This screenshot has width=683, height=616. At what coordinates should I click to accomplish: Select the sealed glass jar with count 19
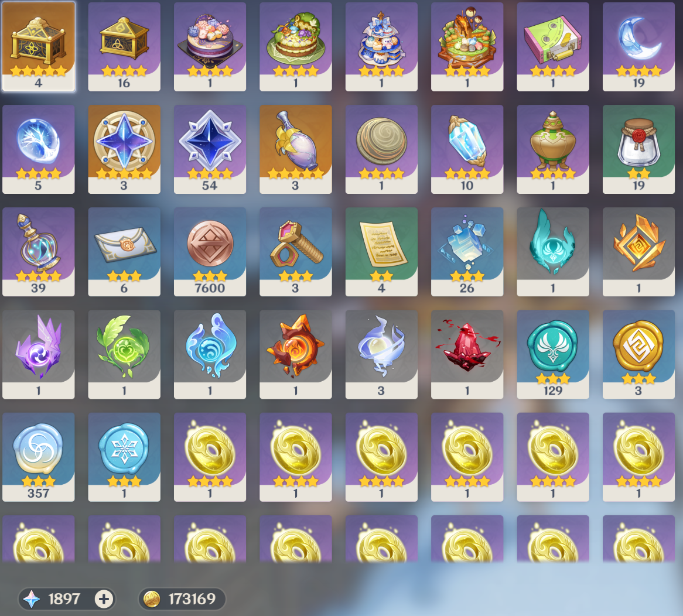pyautogui.click(x=638, y=149)
